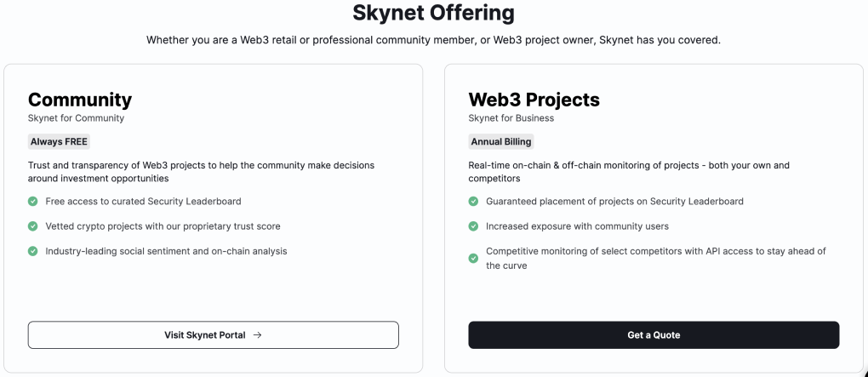Click the Increased exposure with community users text

(577, 226)
